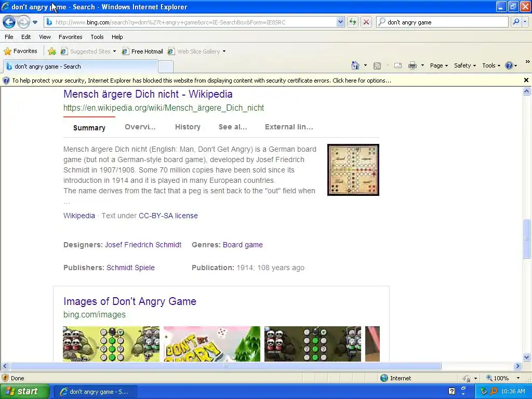
Task: Open the Help question mark icon
Action: click(x=509, y=65)
